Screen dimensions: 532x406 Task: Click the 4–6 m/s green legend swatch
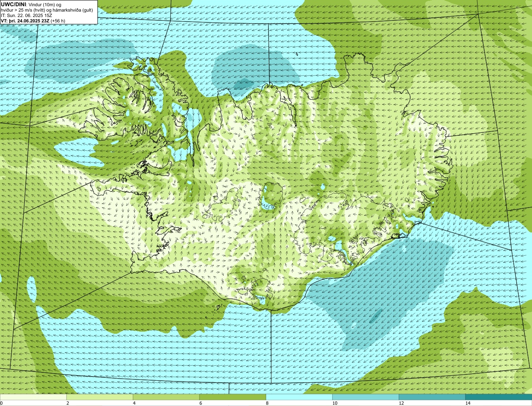click(166, 397)
